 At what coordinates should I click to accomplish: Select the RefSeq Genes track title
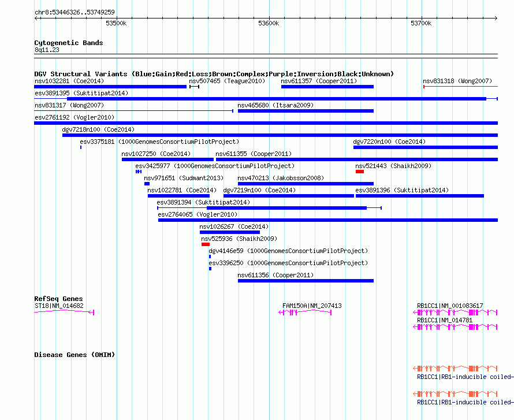point(58,299)
